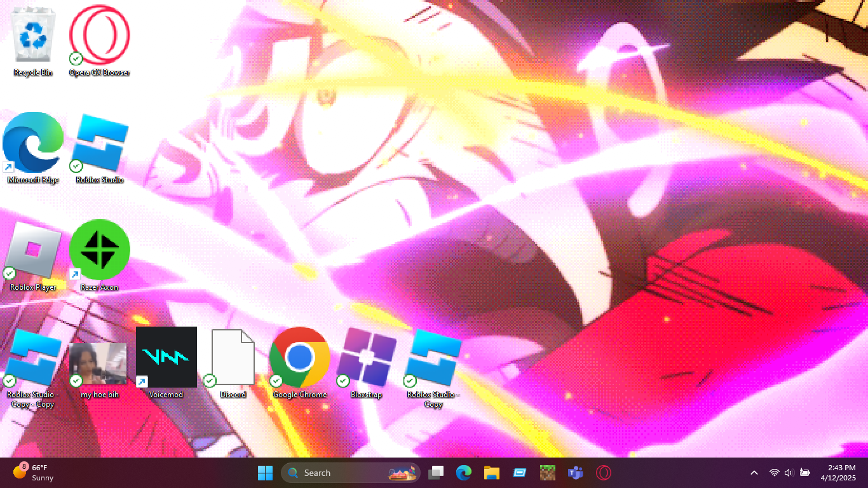Select the Google Chrome desktop icon
Image resolution: width=868 pixels, height=488 pixels.
pyautogui.click(x=300, y=363)
